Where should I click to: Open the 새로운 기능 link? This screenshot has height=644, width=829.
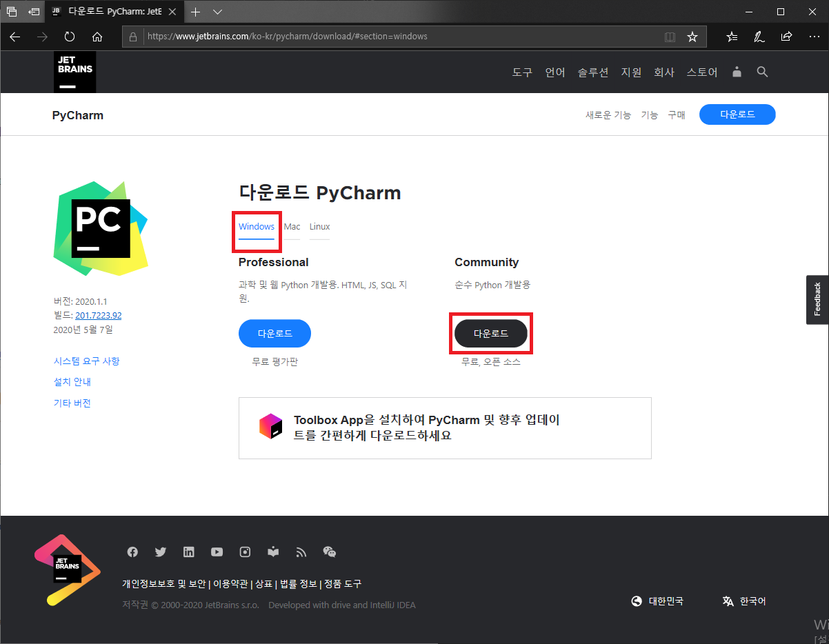click(608, 115)
